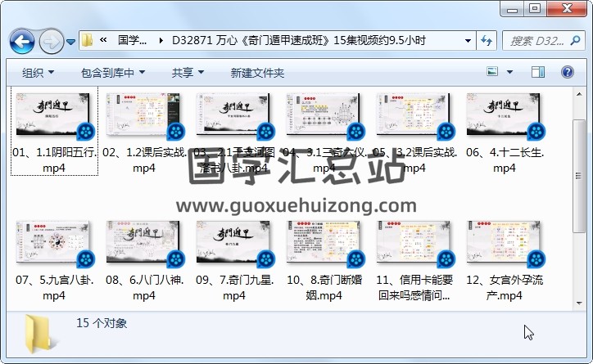This screenshot has width=593, height=364.
Task: Click the Forward navigation arrow button
Action: coord(51,40)
